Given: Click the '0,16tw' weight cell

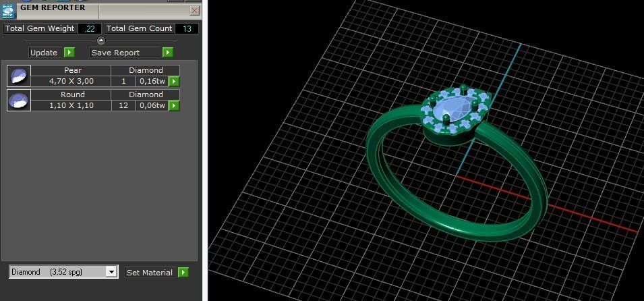Looking at the screenshot, I should [x=152, y=82].
